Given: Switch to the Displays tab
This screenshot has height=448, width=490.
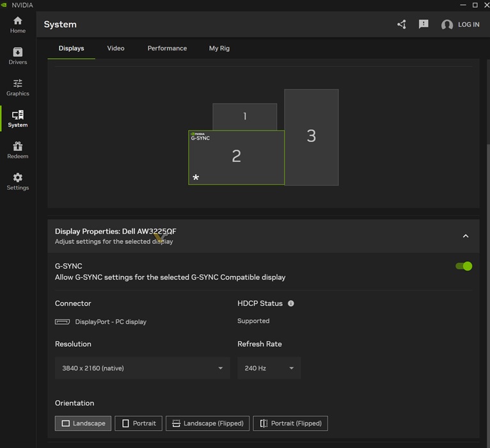Looking at the screenshot, I should (x=71, y=48).
